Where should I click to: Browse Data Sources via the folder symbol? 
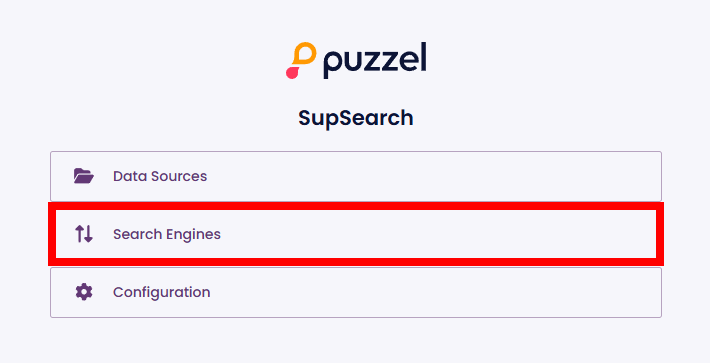pos(84,176)
